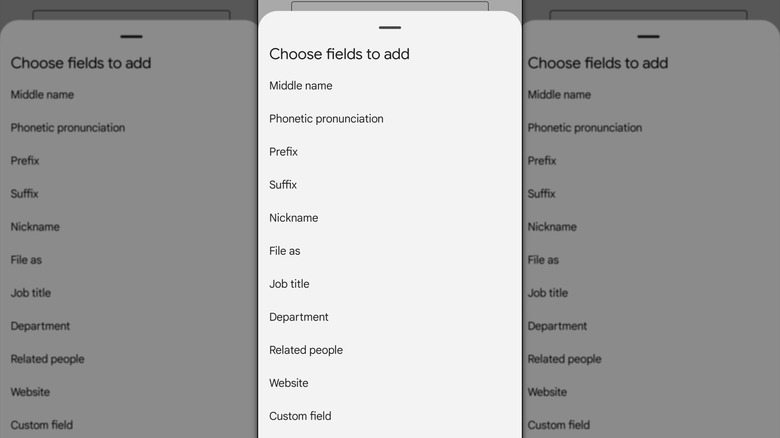Add the Prefix field in center sheet
Screen dimensions: 780x438
[x=284, y=152]
